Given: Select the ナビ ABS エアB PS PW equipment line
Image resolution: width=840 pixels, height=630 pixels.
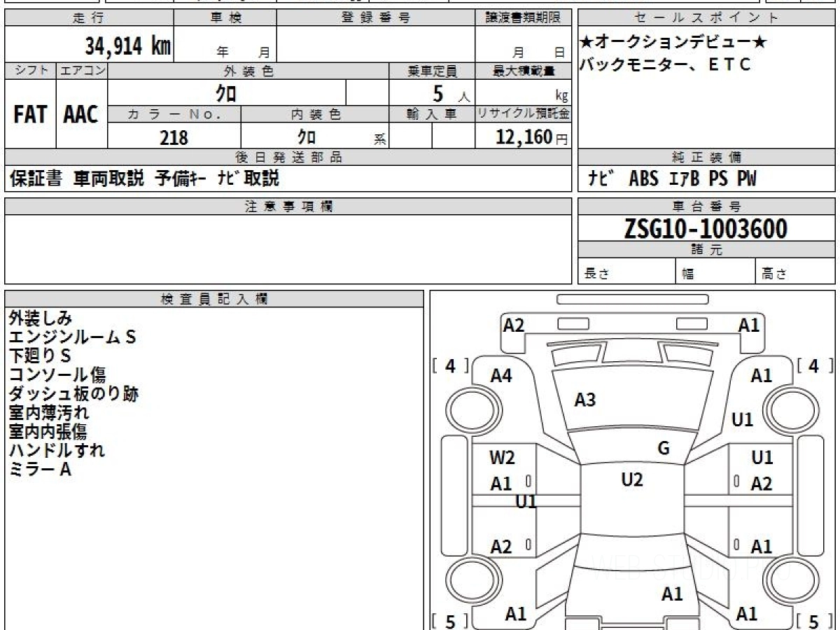Looking at the screenshot, I should tap(672, 179).
